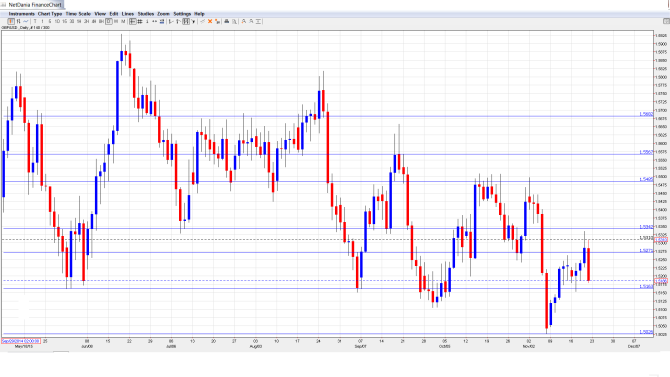Switch to 4H time scale
Viewport: 670px width, 377px height.
tap(94, 21)
